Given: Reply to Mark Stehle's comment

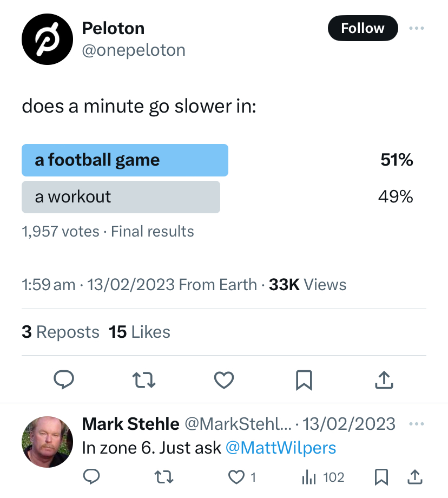Looking at the screenshot, I should pos(90,477).
